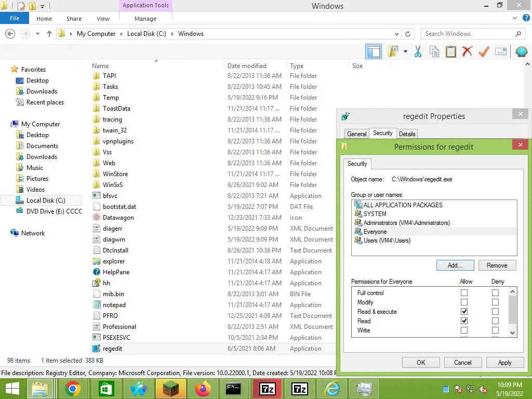
Task: Open the File ribbon tab
Action: 15,18
